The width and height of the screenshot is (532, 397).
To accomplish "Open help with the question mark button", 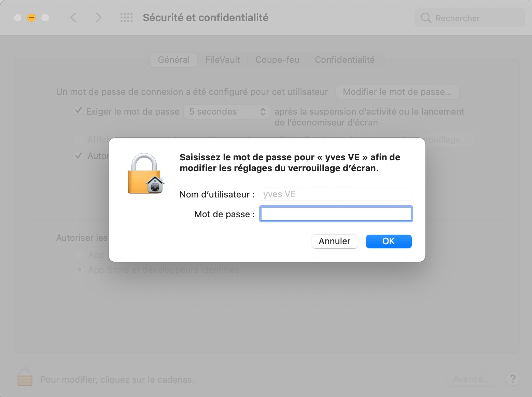I will 513,379.
